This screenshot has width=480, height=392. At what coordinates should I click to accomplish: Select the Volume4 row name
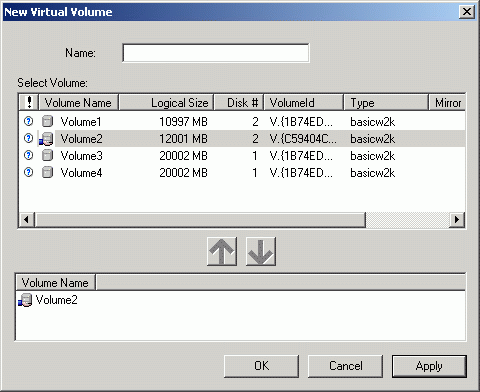pos(81,173)
